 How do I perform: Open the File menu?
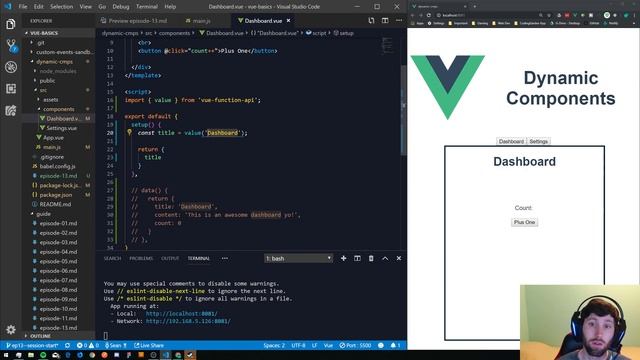click(x=23, y=7)
